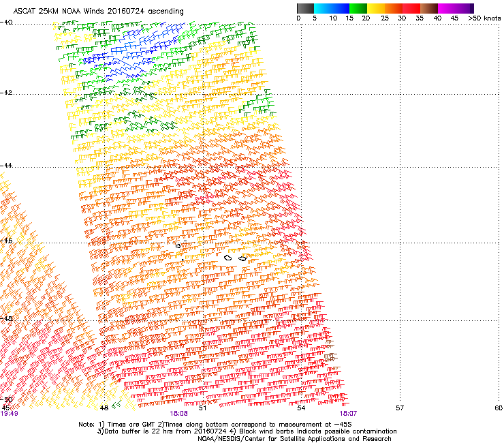Click the purple time stamp 18:07
This screenshot has height=443, width=504.
point(348,414)
